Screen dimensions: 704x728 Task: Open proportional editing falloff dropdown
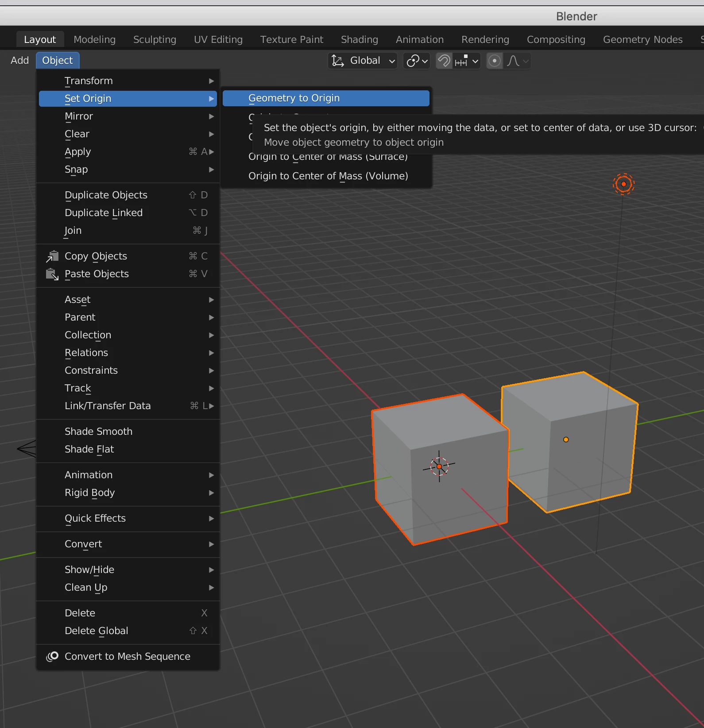(517, 61)
